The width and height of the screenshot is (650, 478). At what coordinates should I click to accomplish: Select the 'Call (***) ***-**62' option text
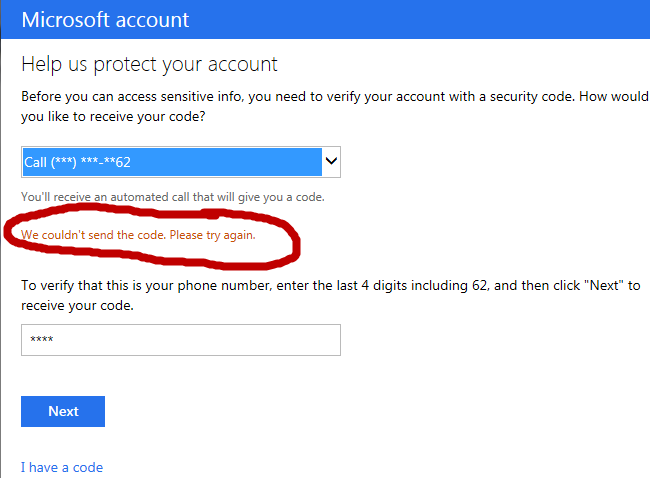pos(82,161)
